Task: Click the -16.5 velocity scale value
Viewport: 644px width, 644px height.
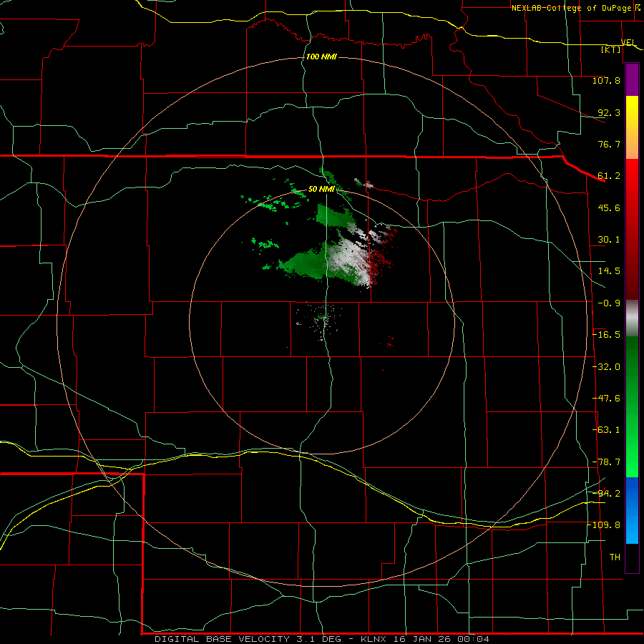Action: (x=606, y=335)
